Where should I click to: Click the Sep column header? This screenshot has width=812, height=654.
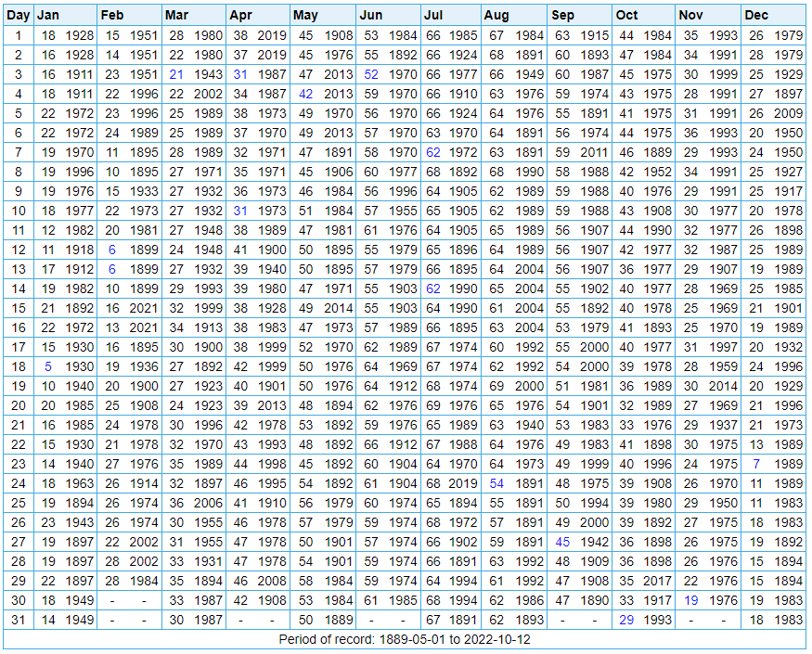[x=562, y=15]
